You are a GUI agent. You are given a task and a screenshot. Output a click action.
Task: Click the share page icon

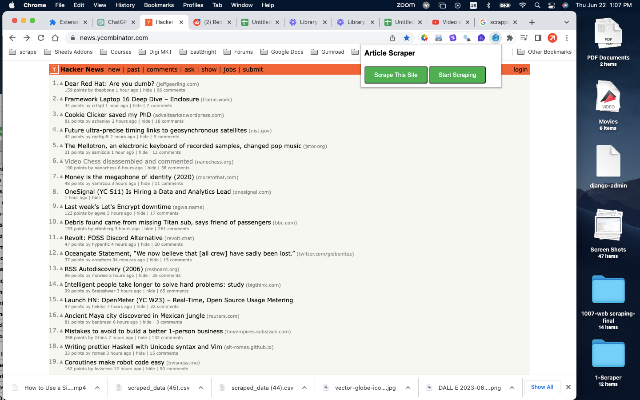[392, 38]
